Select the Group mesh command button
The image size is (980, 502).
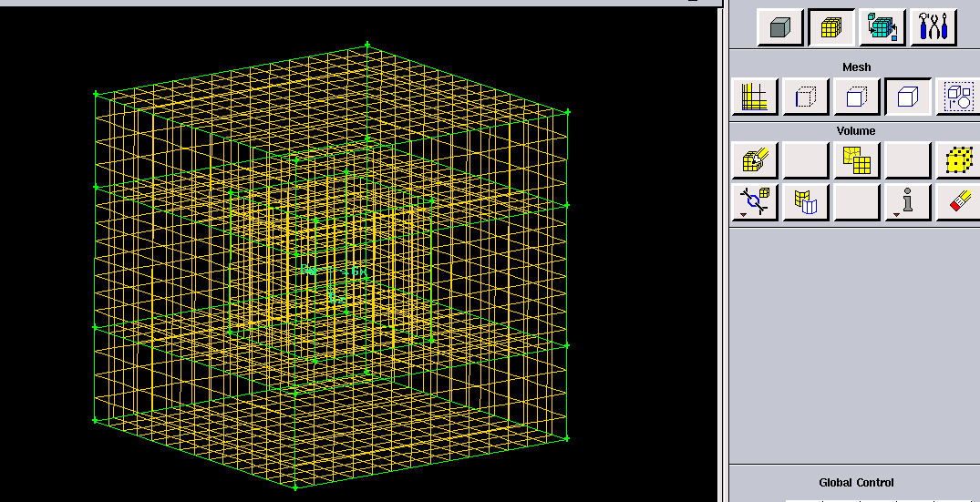pyautogui.click(x=957, y=96)
